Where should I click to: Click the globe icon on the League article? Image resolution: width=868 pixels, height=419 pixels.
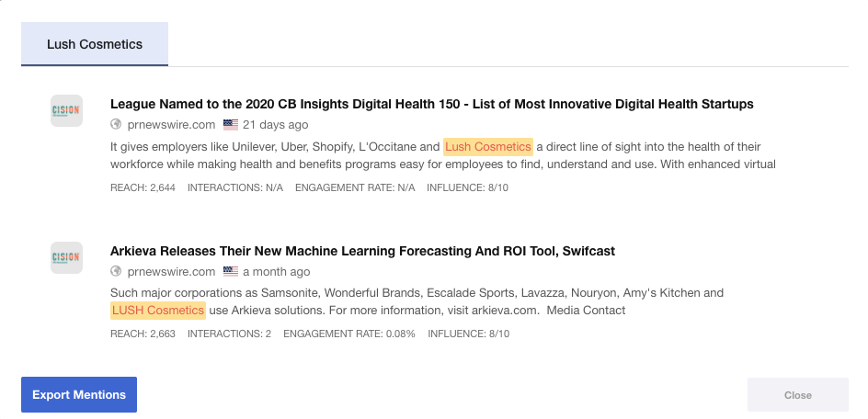(x=116, y=125)
